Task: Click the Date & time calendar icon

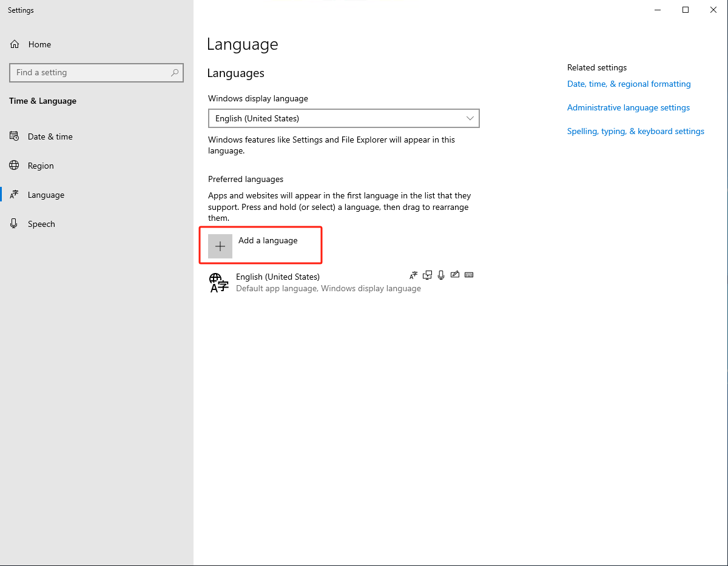Action: coord(14,136)
